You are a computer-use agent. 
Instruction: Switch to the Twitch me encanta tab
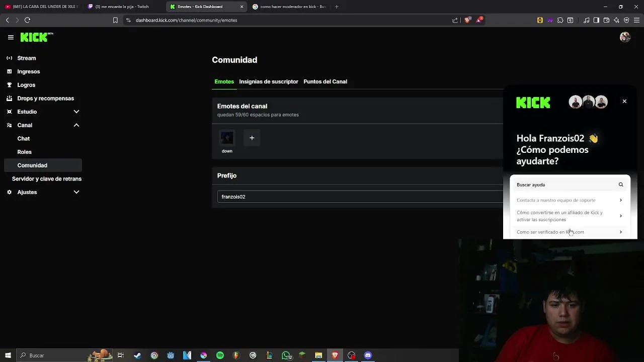[x=124, y=7]
